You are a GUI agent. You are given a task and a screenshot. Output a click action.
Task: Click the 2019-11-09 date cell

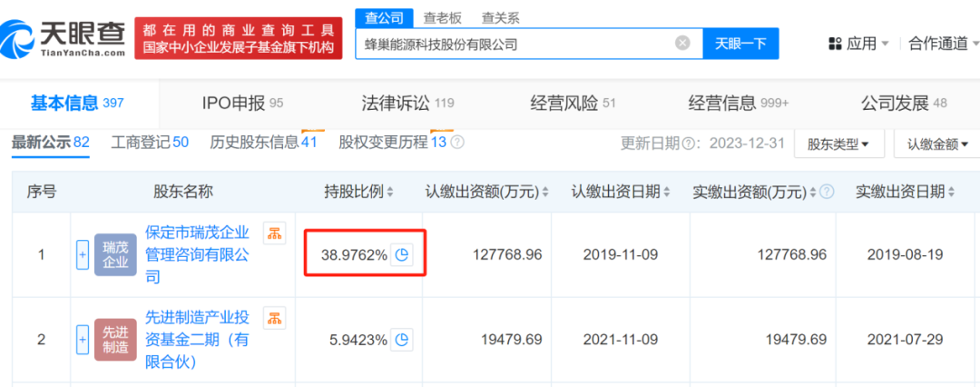point(620,255)
